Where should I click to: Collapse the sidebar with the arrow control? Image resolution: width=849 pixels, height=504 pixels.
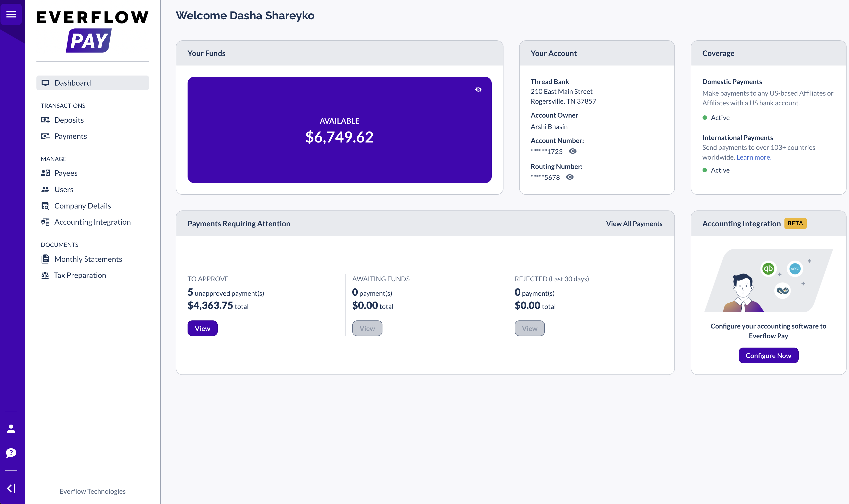point(11,488)
